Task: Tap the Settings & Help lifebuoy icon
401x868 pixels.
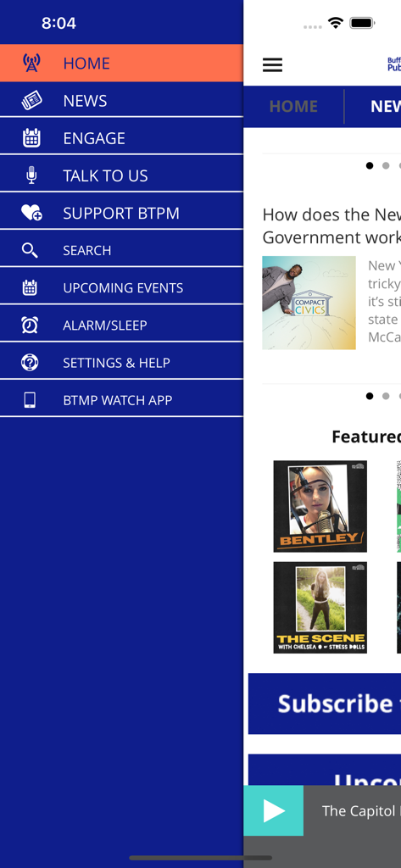Action: pos(30,363)
